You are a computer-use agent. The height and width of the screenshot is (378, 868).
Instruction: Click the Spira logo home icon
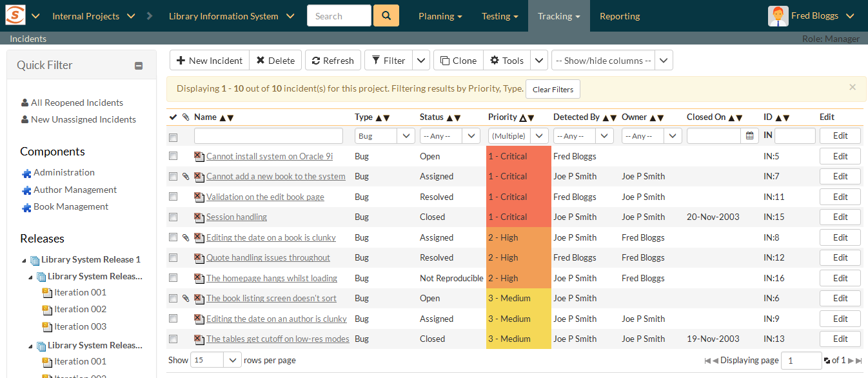click(x=15, y=15)
